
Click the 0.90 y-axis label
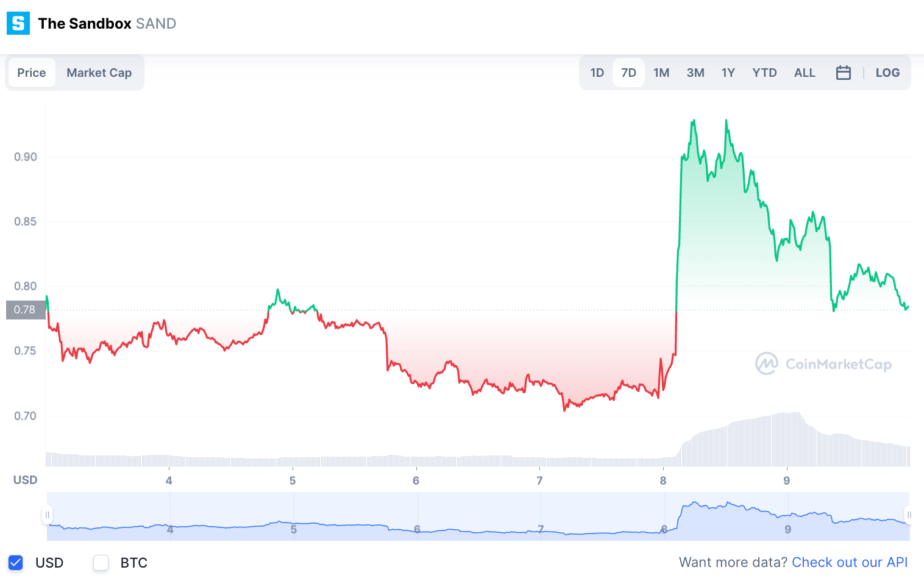pos(26,157)
